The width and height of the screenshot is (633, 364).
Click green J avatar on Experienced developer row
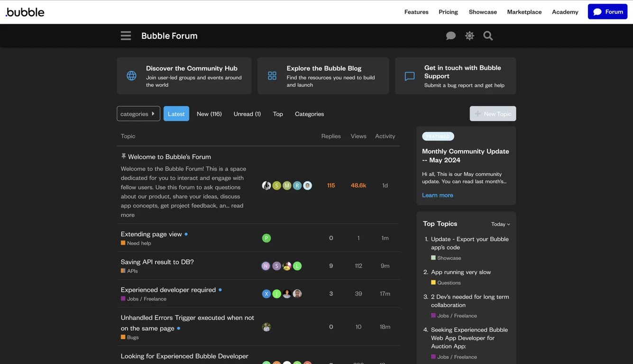pos(277,294)
